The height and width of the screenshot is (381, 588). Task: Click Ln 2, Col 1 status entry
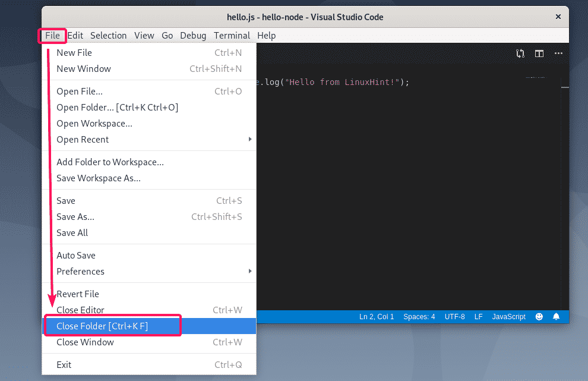click(x=377, y=316)
